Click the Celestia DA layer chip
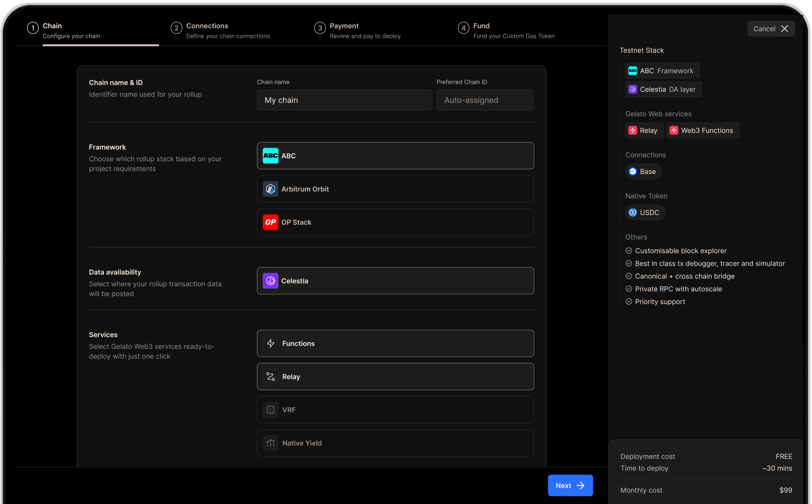 pyautogui.click(x=663, y=90)
